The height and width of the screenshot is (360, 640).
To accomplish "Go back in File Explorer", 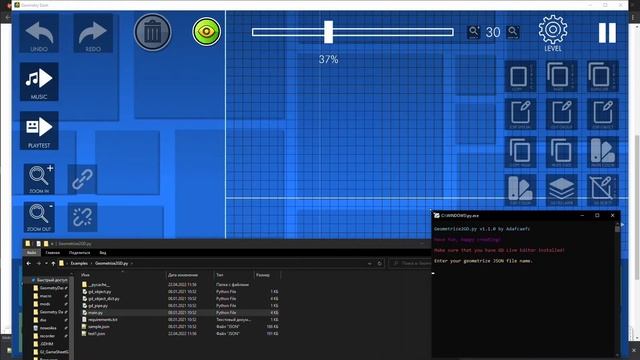I will tap(29, 264).
